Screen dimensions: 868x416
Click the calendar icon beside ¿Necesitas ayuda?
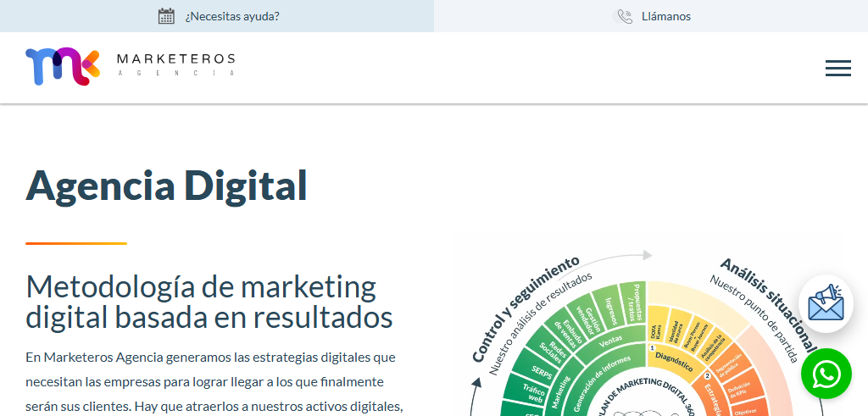point(166,16)
